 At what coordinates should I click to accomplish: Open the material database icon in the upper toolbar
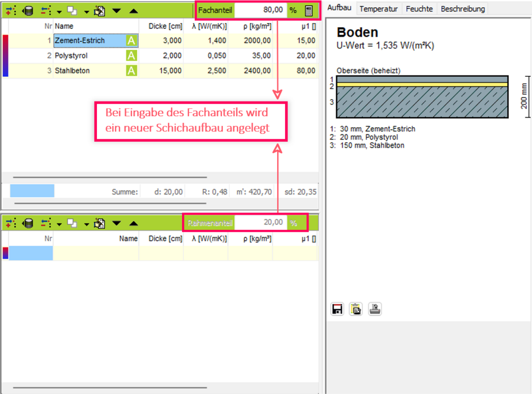[28, 11]
